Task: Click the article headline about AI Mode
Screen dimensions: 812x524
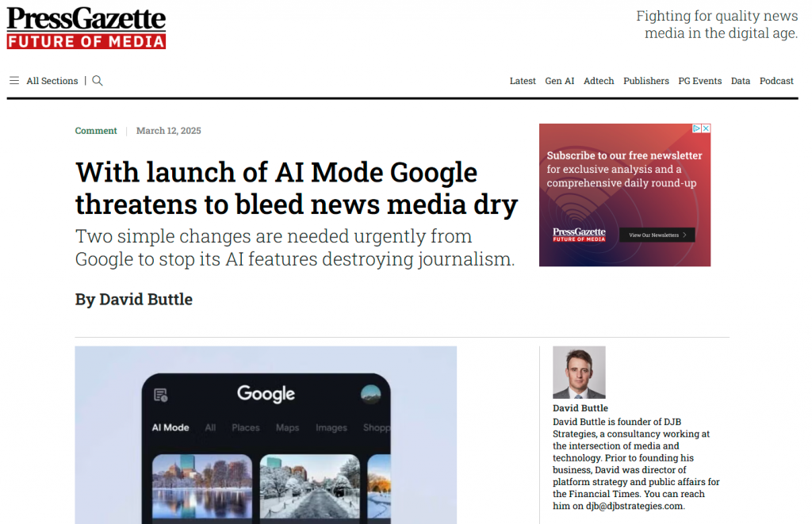Action: [x=297, y=188]
